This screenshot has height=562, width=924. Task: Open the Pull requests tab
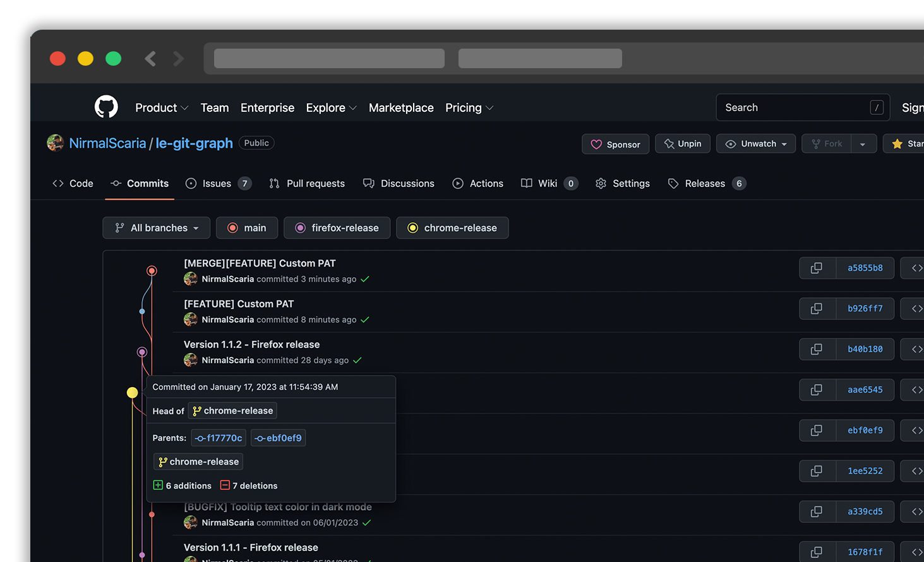(x=308, y=184)
